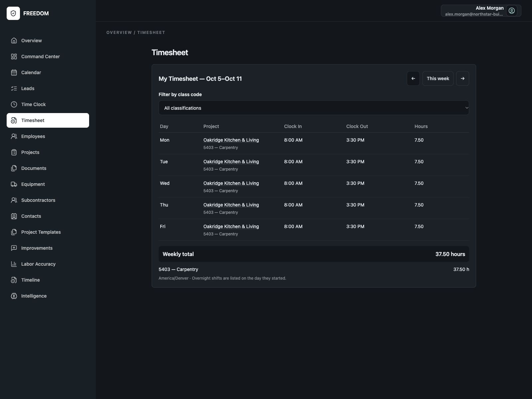Click the Fri row 3:30 PM clock-out

click(x=355, y=226)
